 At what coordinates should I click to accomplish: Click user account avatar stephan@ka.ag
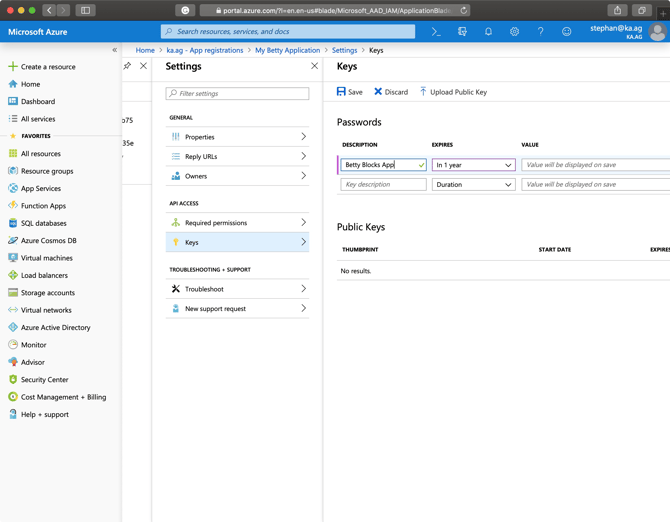[657, 32]
